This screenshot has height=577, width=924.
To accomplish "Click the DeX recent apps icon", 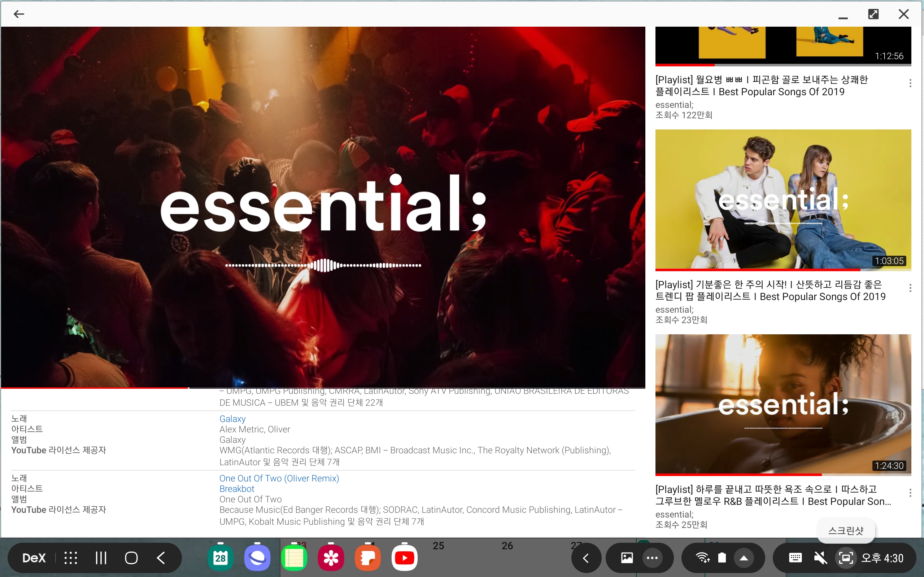I will (101, 558).
